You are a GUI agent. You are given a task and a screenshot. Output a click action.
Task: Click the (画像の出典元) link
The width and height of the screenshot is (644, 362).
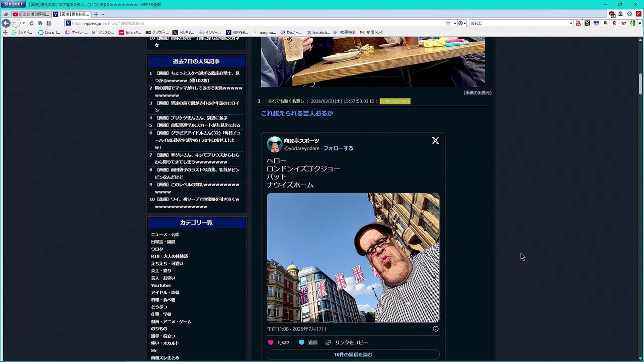click(x=477, y=93)
